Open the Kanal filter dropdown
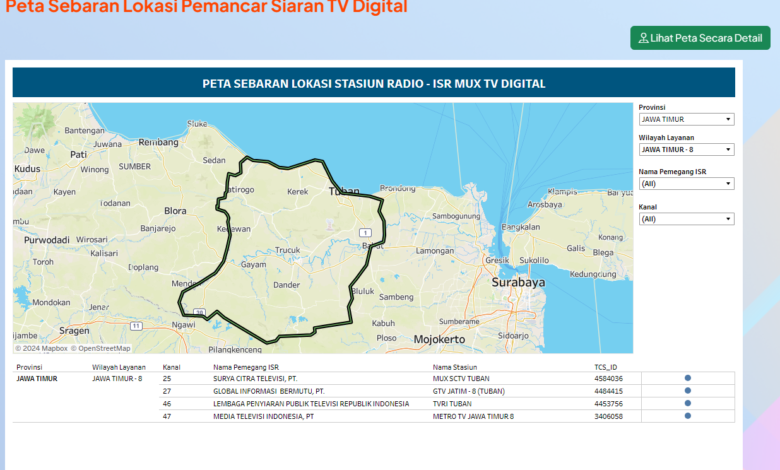This screenshot has width=780, height=470. 686,219
